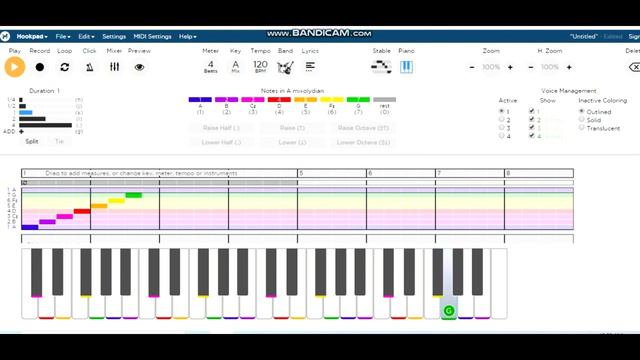
Task: Open the Tempo 120 BPM setting
Action: (x=260, y=67)
